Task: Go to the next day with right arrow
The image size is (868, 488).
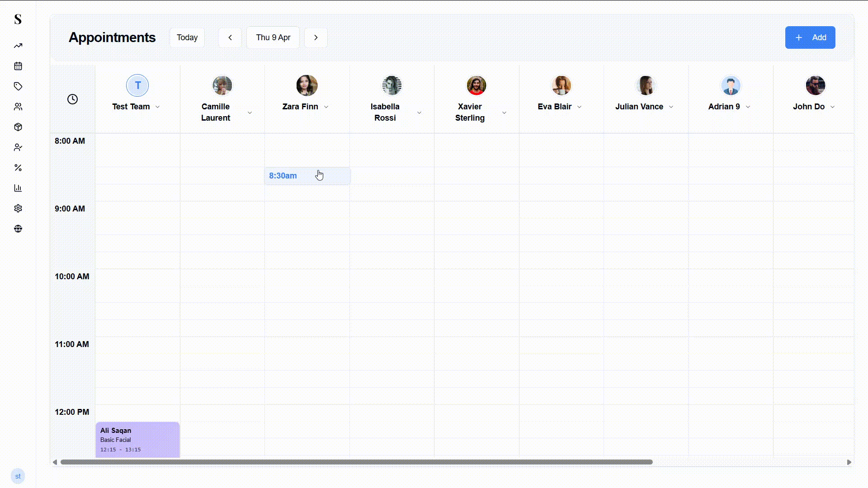Action: [316, 38]
